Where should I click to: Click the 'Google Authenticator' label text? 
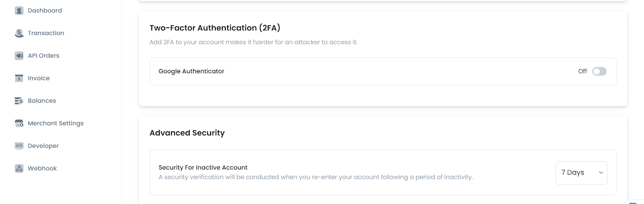pyautogui.click(x=191, y=71)
